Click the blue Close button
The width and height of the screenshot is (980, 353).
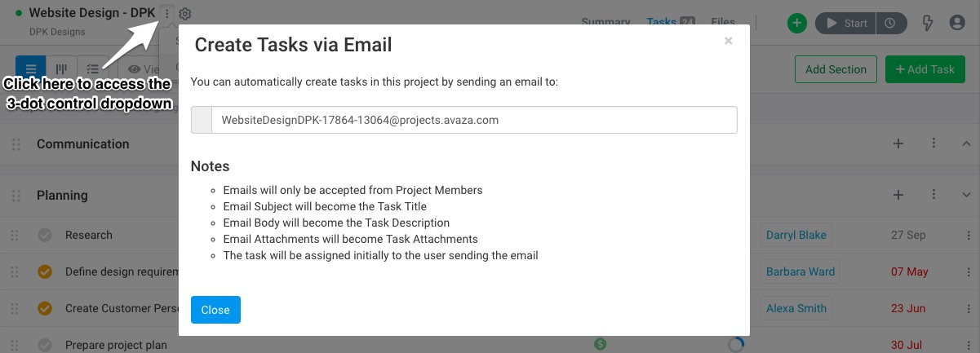[x=215, y=310]
